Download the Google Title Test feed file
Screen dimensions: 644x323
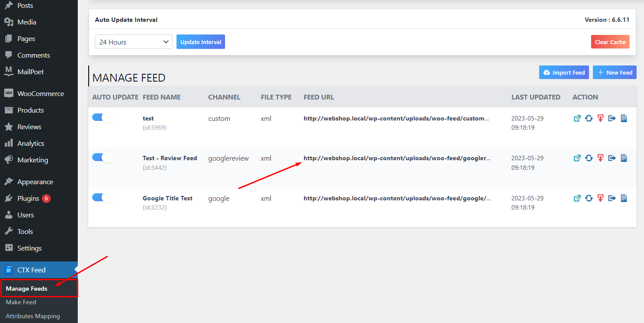click(599, 198)
